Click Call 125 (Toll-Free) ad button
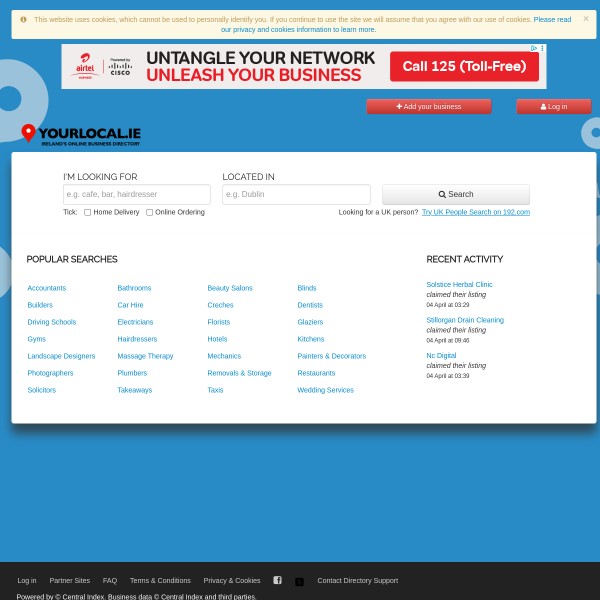The width and height of the screenshot is (600, 600). [464, 67]
